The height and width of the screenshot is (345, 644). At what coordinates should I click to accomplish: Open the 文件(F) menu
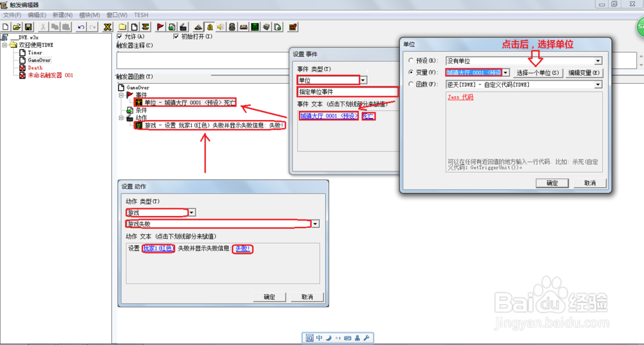(x=12, y=15)
